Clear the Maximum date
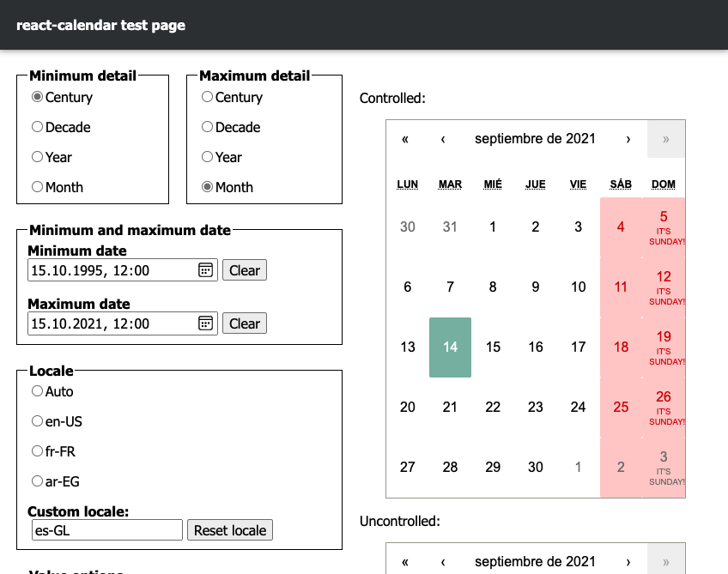The height and width of the screenshot is (574, 728). [x=244, y=323]
